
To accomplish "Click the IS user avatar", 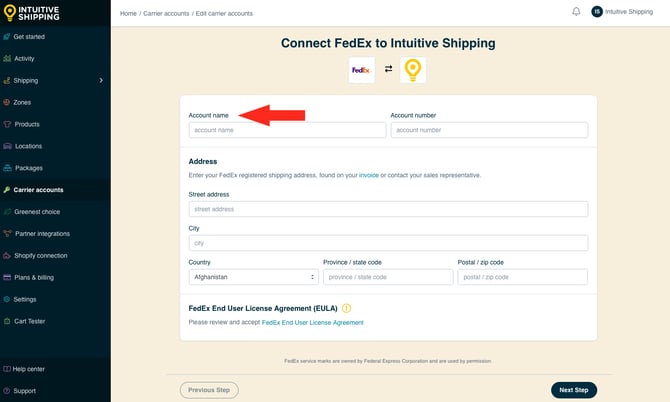I will (597, 12).
